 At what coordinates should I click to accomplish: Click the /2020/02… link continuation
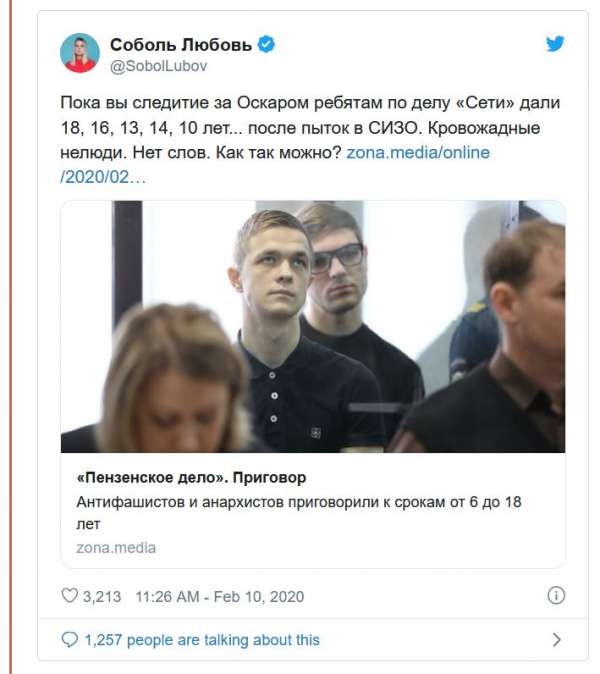[x=103, y=177]
